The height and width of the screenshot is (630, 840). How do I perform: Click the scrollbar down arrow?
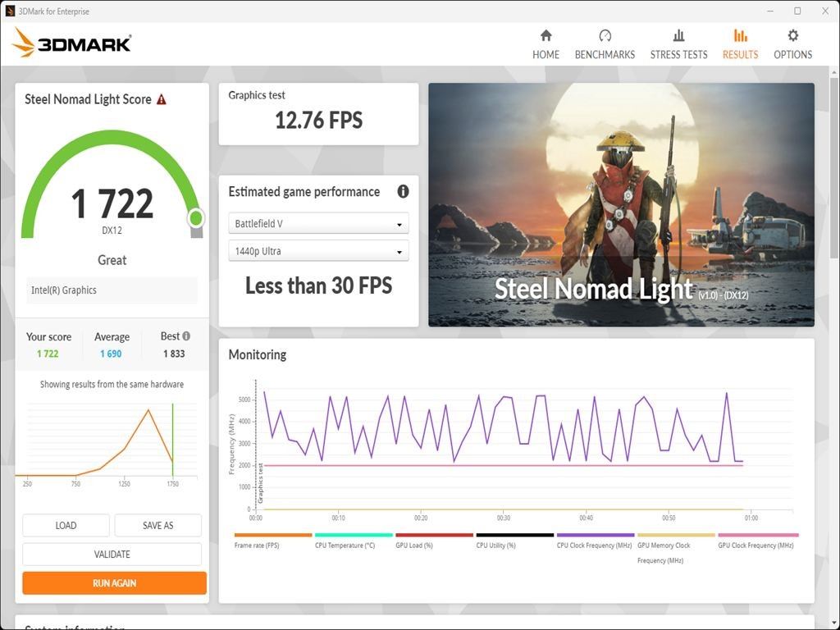click(x=834, y=624)
